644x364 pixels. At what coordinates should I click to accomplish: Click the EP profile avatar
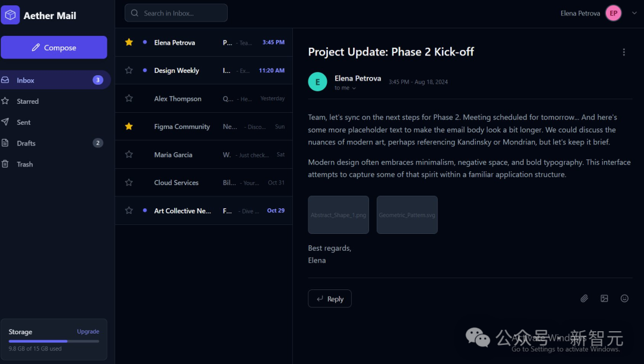(613, 13)
